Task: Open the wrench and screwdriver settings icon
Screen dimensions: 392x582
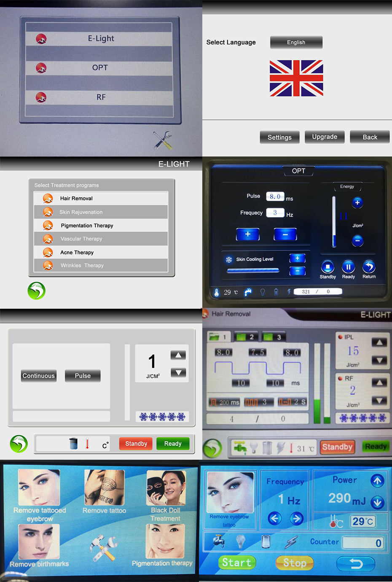Action: [162, 140]
